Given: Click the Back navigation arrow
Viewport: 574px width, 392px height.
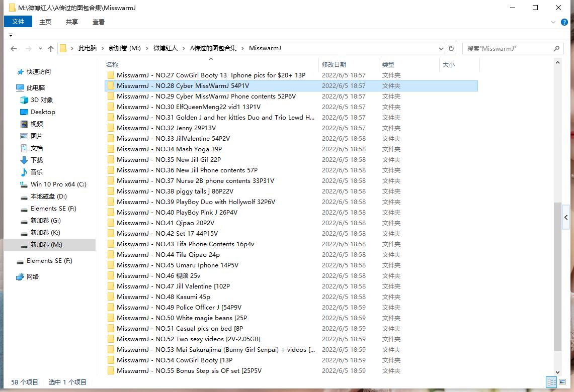Looking at the screenshot, I should pyautogui.click(x=14, y=49).
